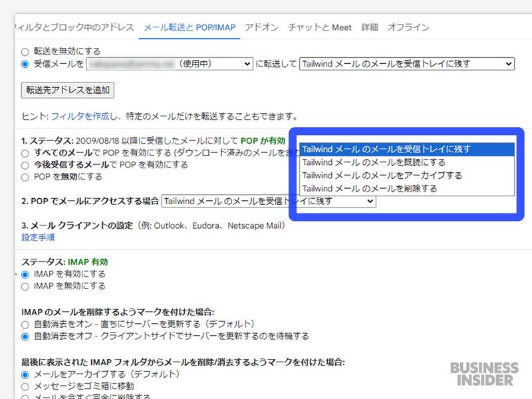The height and width of the screenshot is (399, 532).
Task: Click 転送先アドレスを追加 button
Action: click(x=68, y=90)
